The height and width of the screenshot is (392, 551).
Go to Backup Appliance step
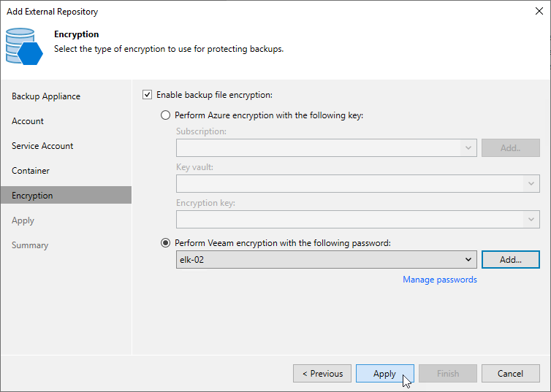pyautogui.click(x=46, y=96)
